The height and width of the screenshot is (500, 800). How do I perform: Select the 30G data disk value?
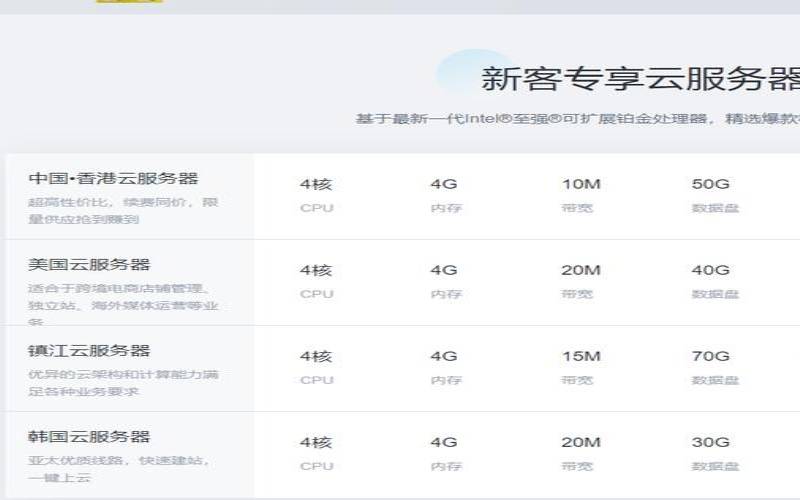click(711, 443)
